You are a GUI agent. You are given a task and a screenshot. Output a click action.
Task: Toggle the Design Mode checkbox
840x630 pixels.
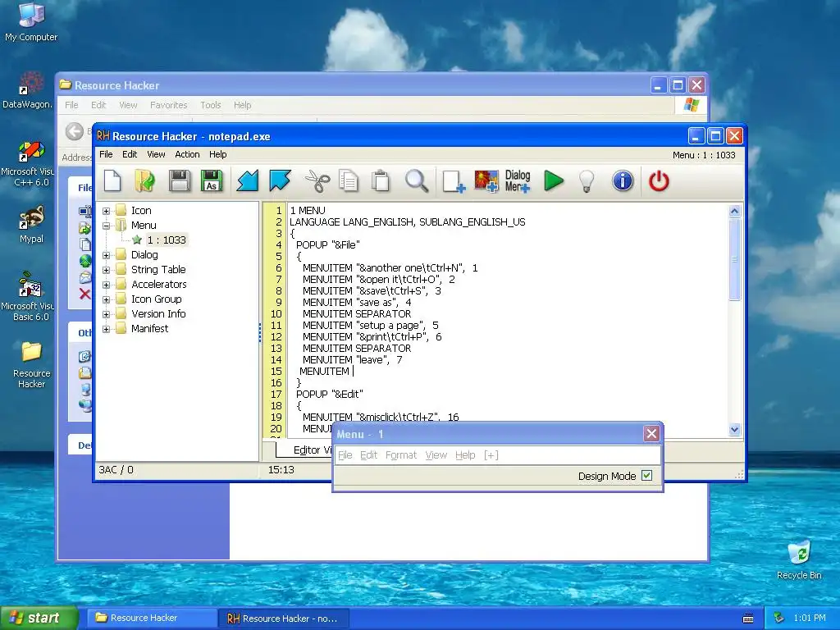tap(646, 475)
